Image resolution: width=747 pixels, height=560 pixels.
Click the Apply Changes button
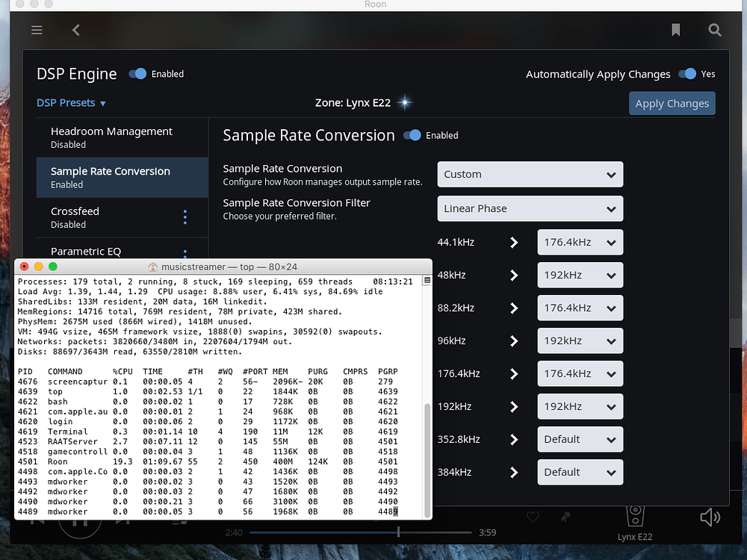click(x=672, y=103)
